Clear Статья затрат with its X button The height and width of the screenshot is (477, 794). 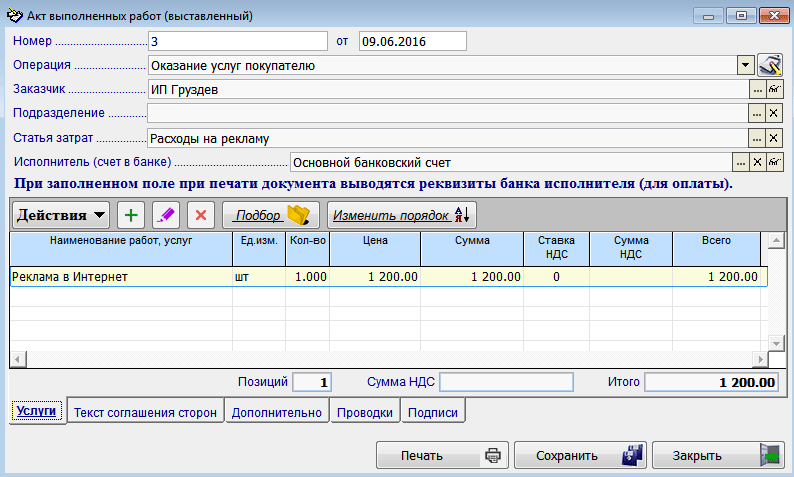tap(774, 138)
